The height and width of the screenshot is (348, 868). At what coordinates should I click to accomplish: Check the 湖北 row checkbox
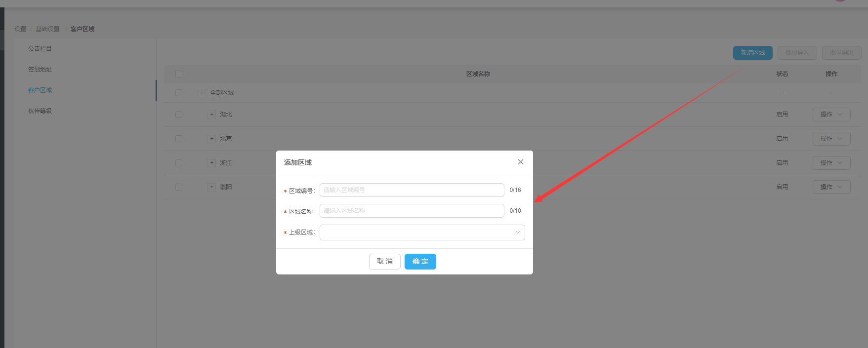pyautogui.click(x=179, y=115)
